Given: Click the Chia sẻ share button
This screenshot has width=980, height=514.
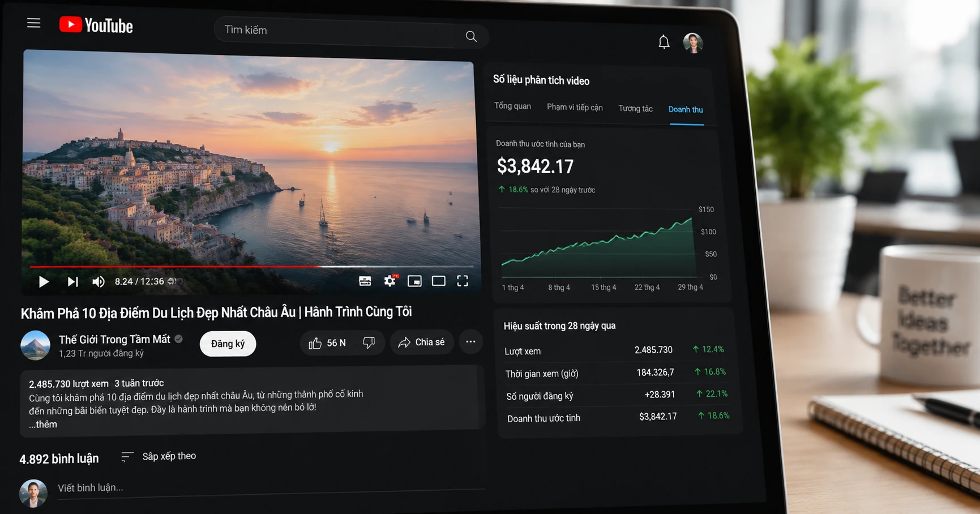Looking at the screenshot, I should [x=422, y=342].
